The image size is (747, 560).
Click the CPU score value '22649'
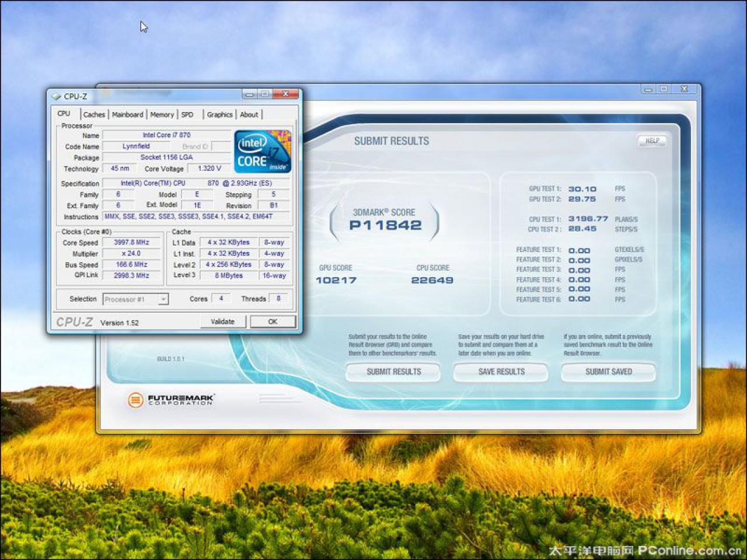point(432,280)
